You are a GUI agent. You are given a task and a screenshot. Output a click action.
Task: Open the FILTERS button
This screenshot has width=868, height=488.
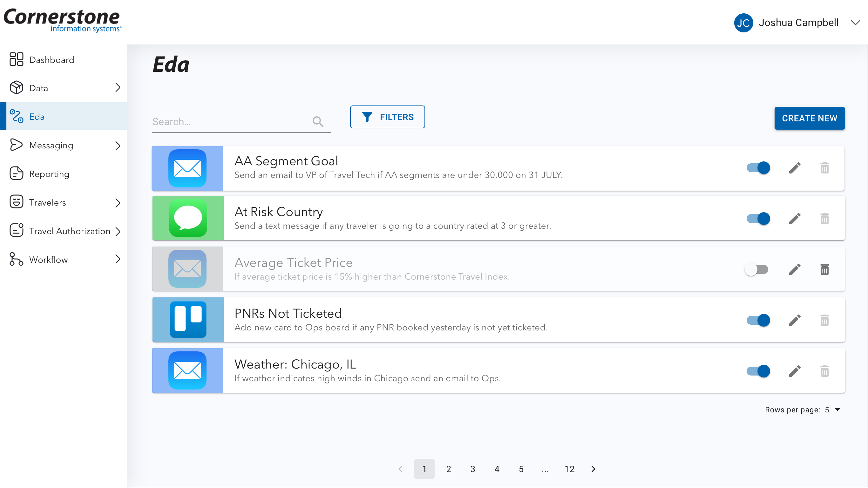(387, 117)
